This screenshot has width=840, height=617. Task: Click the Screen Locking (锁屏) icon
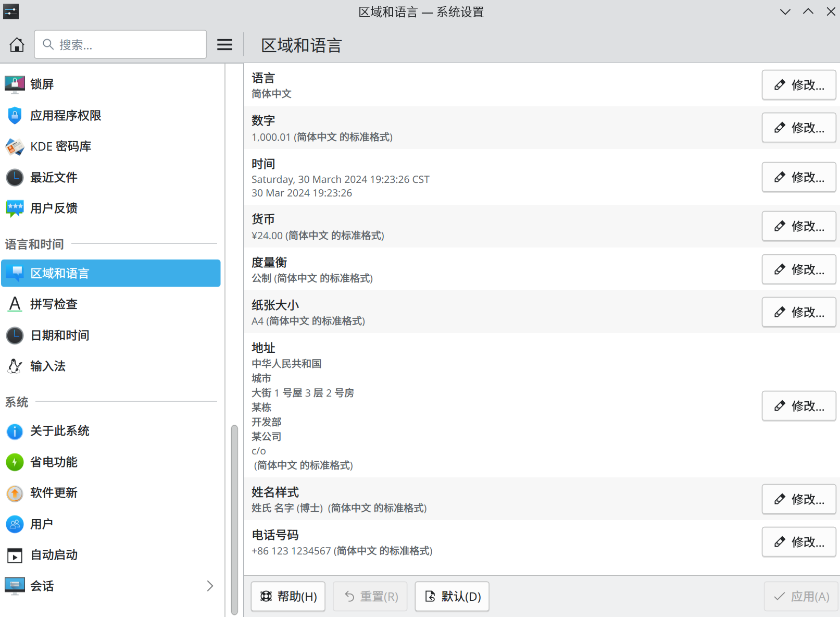click(15, 84)
